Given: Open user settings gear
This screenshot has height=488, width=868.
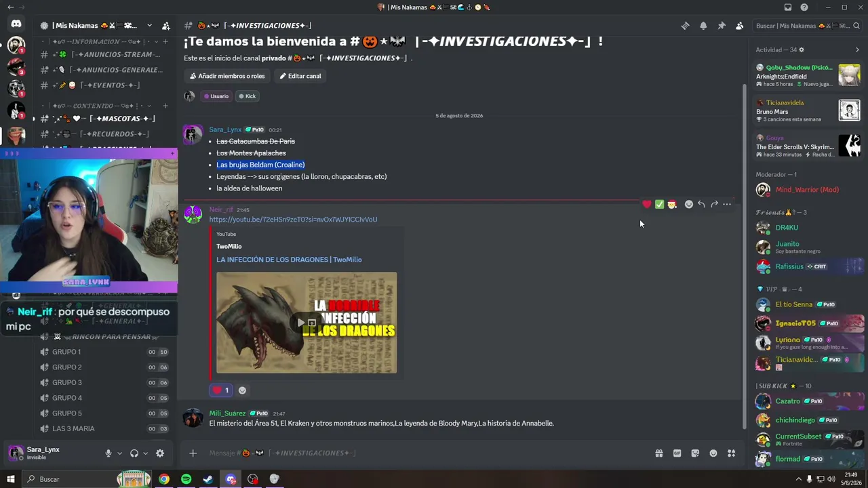Looking at the screenshot, I should click(x=160, y=453).
